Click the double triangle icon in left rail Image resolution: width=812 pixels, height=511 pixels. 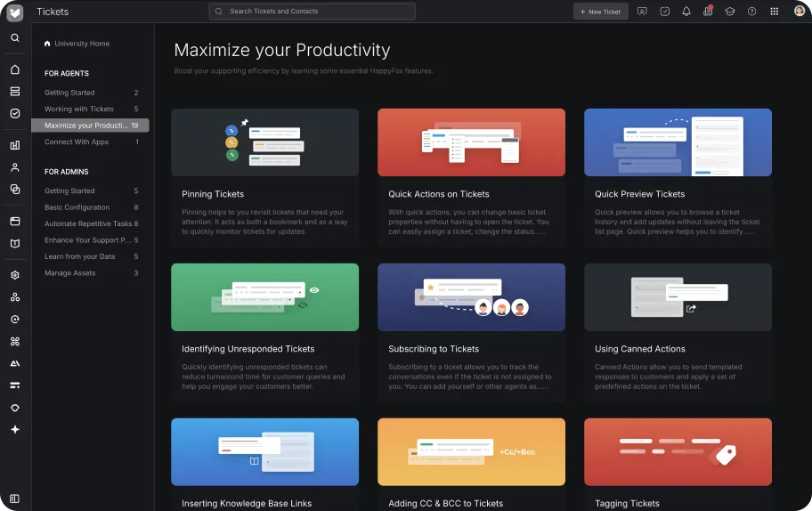[15, 363]
